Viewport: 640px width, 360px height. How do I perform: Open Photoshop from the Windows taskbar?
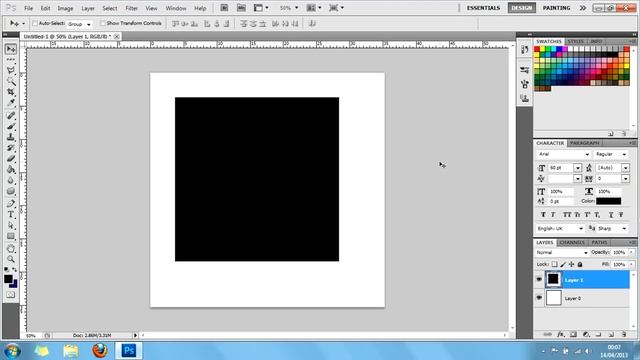click(x=129, y=351)
